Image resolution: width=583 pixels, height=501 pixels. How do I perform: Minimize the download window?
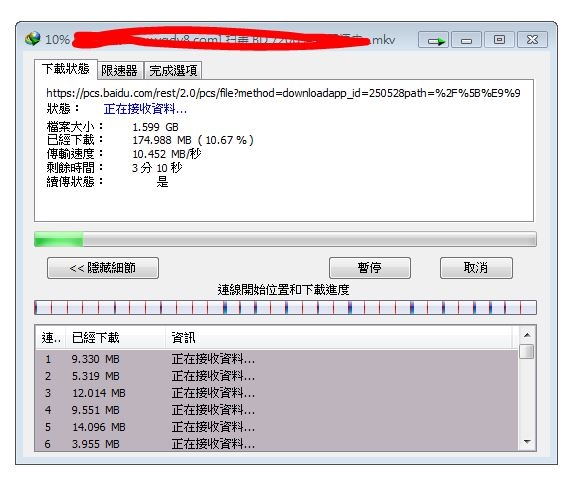click(466, 39)
